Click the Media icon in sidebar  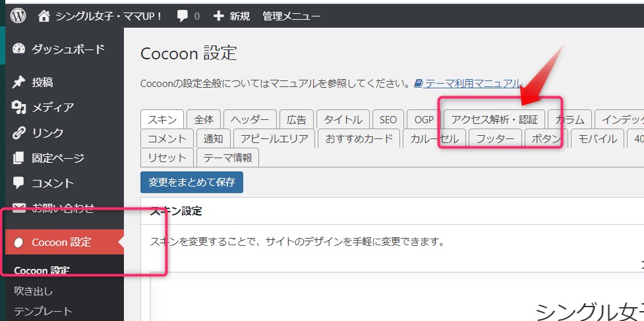tap(19, 107)
